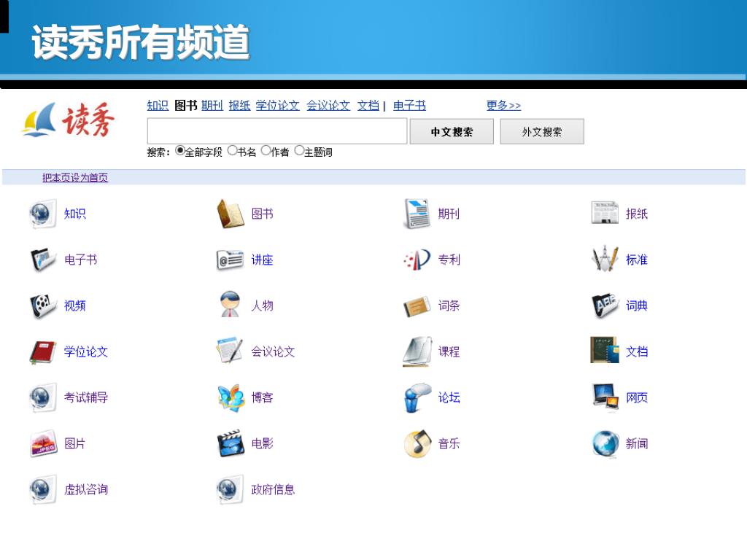Select the 作者 search radio button
Screen dimensions: 747x560
pos(266,150)
